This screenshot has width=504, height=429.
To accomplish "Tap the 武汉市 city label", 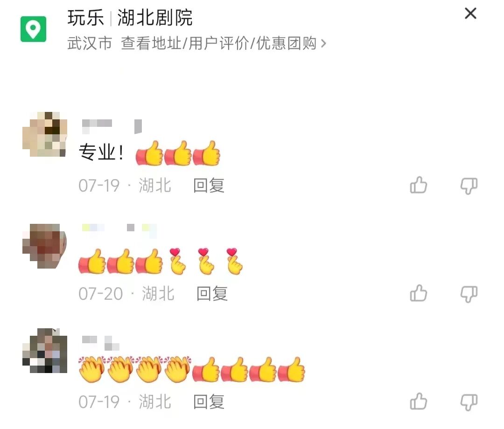I will (90, 43).
